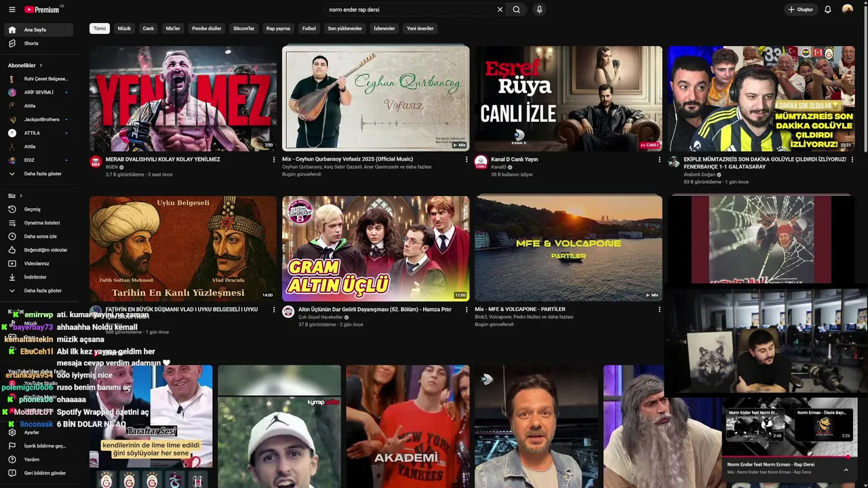The width and height of the screenshot is (868, 488).
Task: Open options menu for MFE & VOLCAPONE mix
Action: click(x=659, y=310)
